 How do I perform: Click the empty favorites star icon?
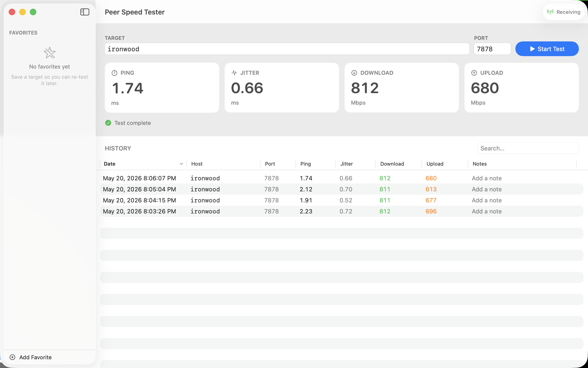click(50, 53)
